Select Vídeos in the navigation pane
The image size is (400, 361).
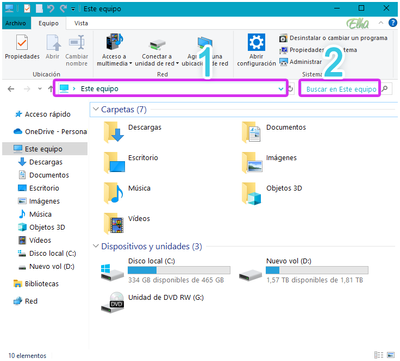pos(35,240)
